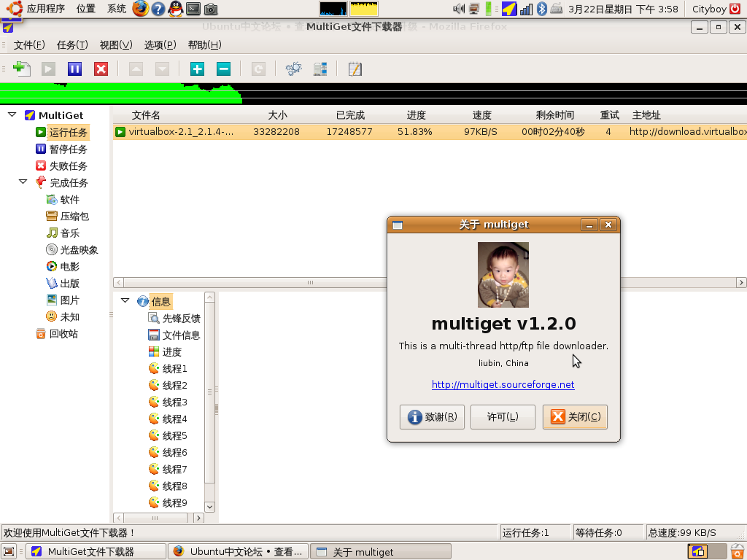Open the 压缩包 archives category

74,216
